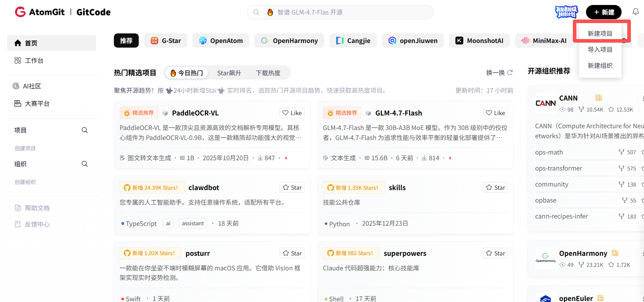
Task: Click 换一换 to refresh projects
Action: pos(495,72)
